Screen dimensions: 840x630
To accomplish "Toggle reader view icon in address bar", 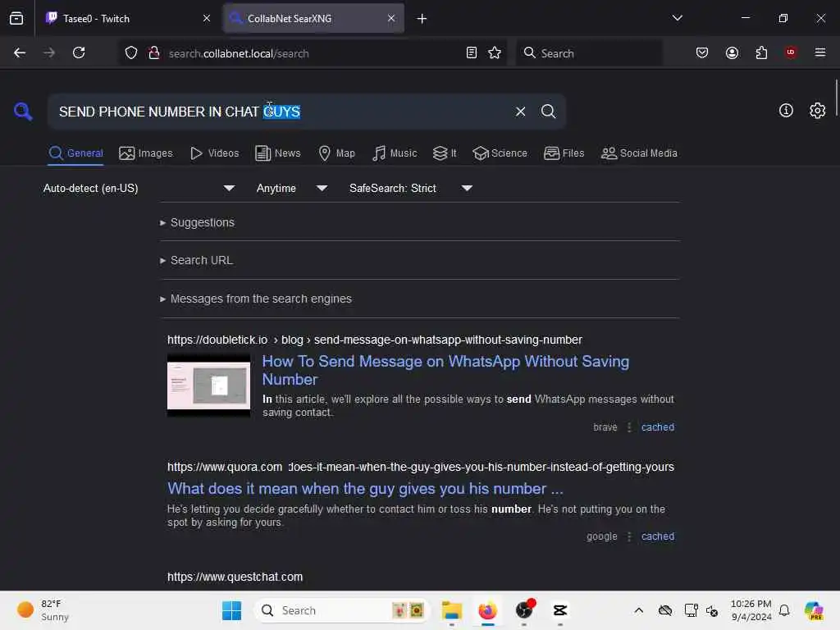I will tap(472, 52).
